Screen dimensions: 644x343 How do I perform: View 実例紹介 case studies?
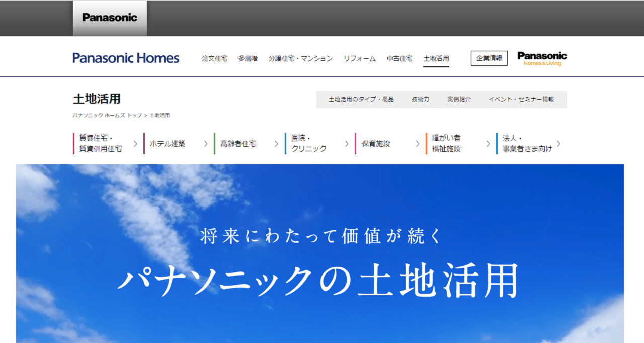[459, 100]
